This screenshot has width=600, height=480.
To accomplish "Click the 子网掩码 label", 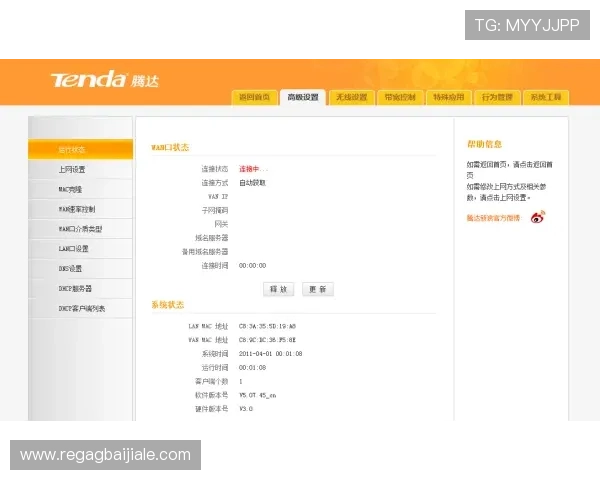I will [215, 211].
